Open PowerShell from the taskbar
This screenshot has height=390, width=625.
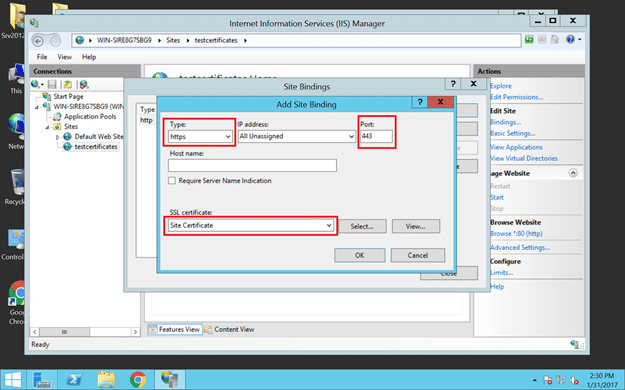pyautogui.click(x=75, y=379)
